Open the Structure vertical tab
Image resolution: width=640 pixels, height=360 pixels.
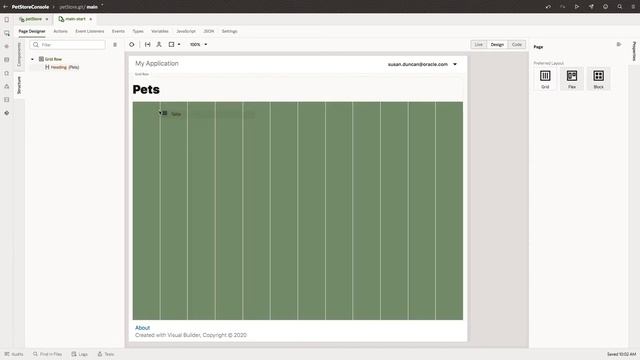(19, 85)
